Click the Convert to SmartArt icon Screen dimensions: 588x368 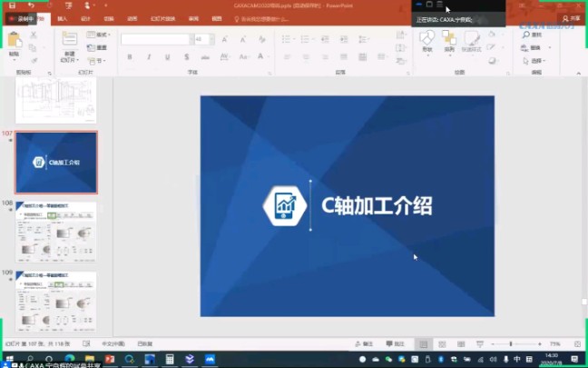click(x=401, y=61)
